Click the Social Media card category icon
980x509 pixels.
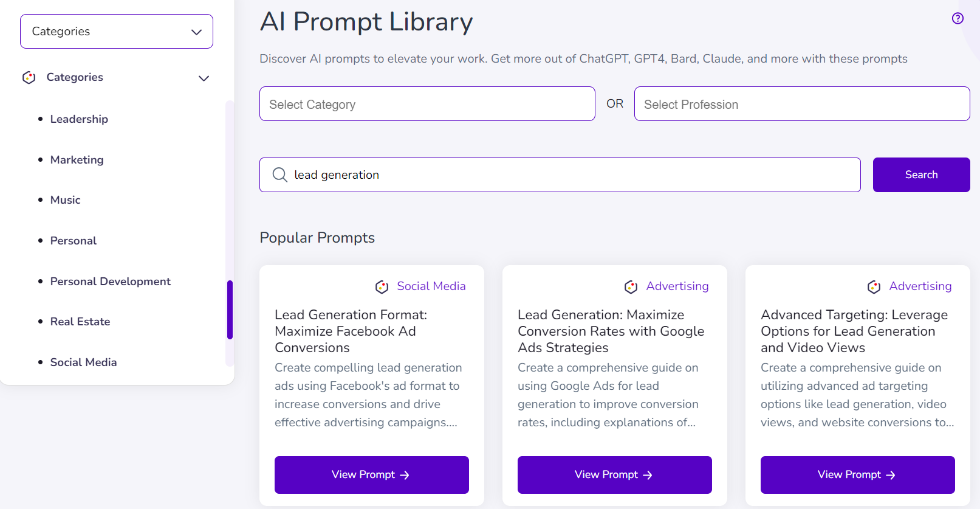pyautogui.click(x=382, y=287)
